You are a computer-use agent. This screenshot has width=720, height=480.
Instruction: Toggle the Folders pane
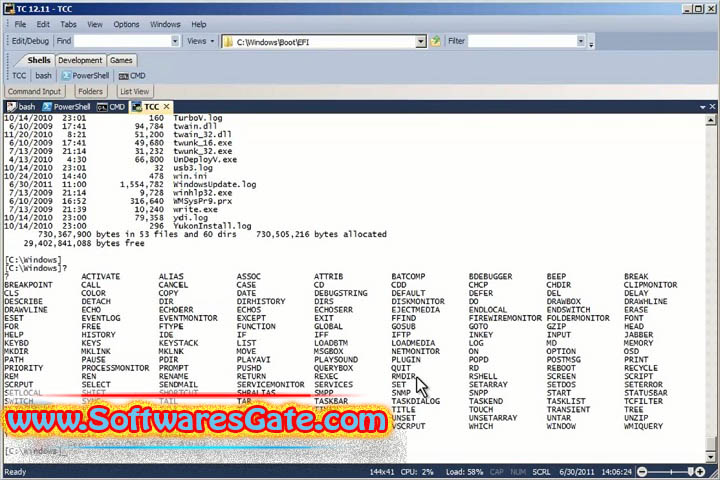(90, 91)
